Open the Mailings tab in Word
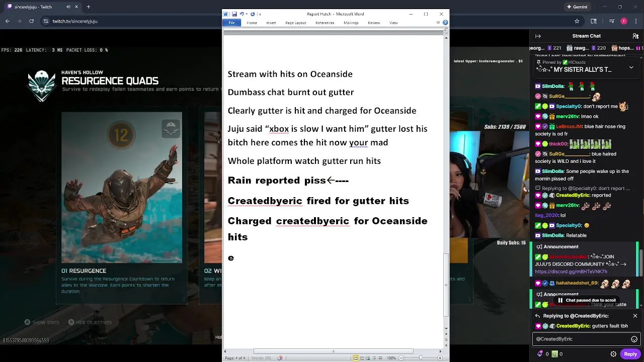Screen dimensions: 644x362 coord(351,23)
